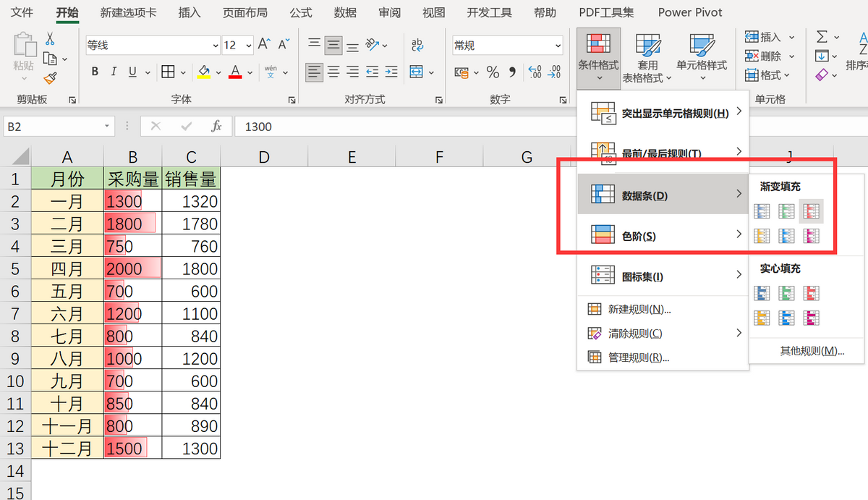Click the Copy icon in clipboard group
The image size is (868, 500).
pos(50,59)
